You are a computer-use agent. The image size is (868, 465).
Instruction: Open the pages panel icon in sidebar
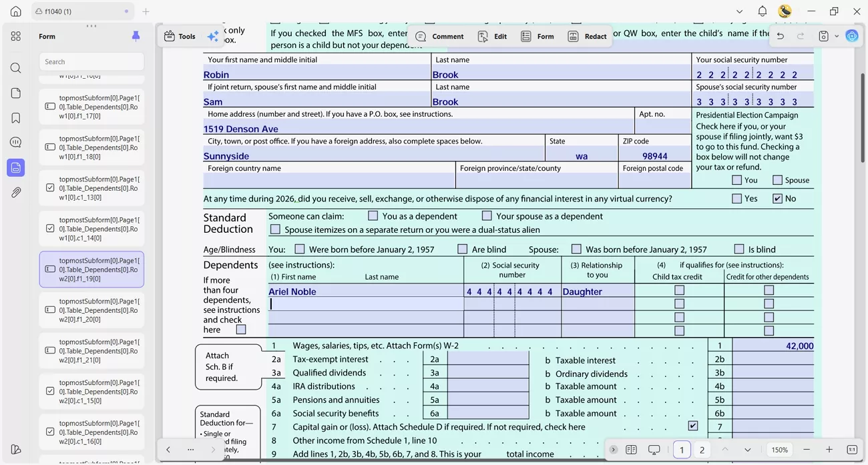tap(16, 93)
